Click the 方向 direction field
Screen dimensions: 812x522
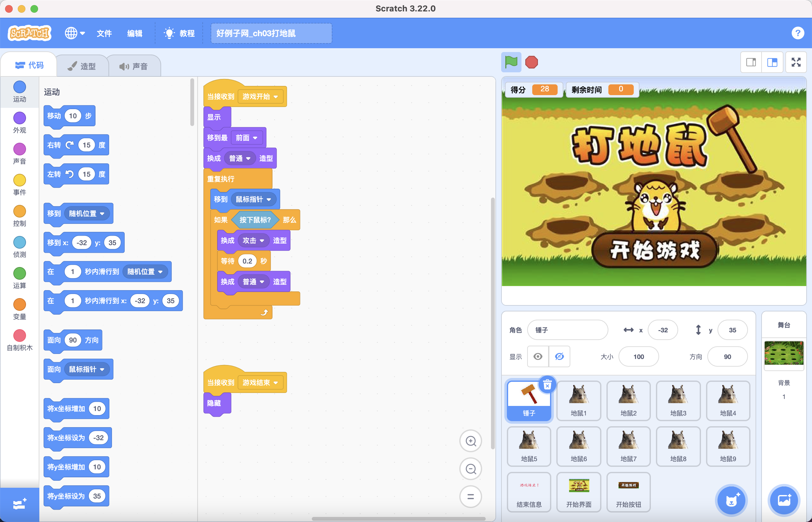[727, 356]
